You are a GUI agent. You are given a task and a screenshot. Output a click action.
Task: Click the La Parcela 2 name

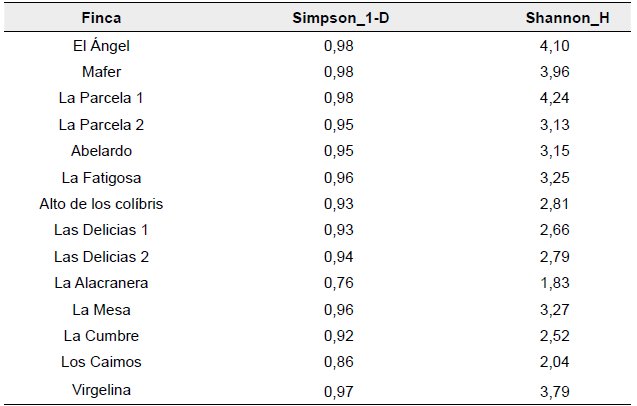tap(101, 124)
